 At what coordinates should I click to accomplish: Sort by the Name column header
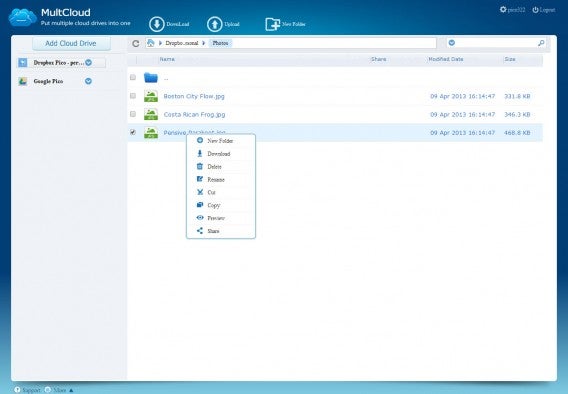coord(167,59)
